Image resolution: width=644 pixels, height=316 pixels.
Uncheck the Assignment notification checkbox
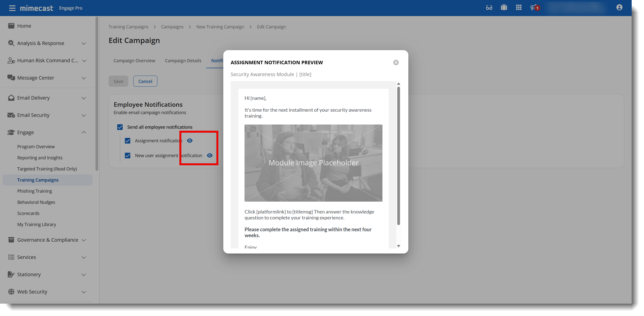point(128,141)
